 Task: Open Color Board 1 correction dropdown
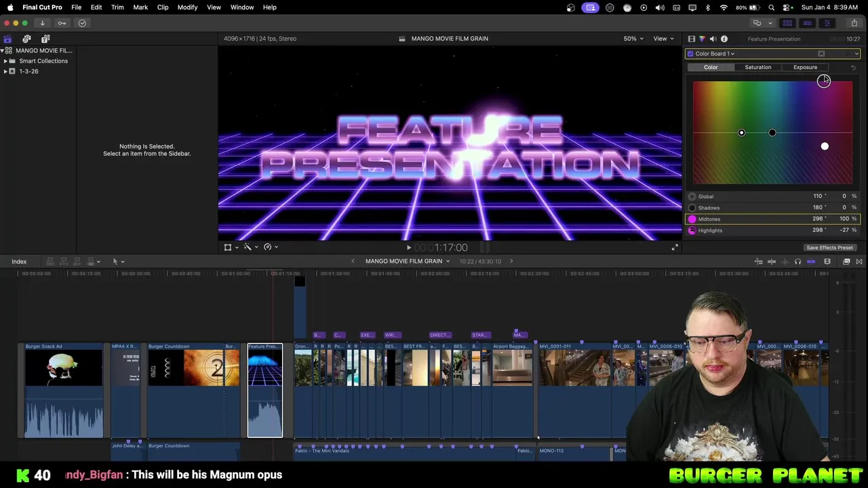click(715, 54)
